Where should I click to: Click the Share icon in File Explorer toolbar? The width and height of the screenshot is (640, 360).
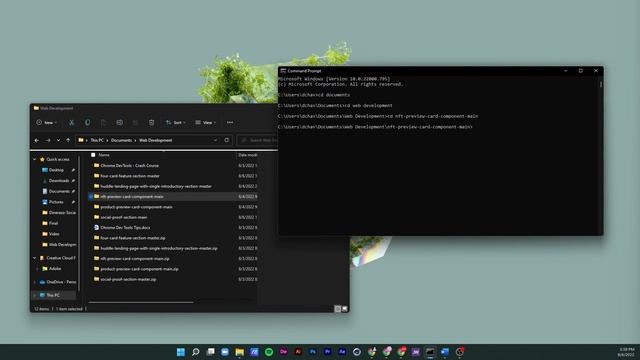[x=136, y=122]
